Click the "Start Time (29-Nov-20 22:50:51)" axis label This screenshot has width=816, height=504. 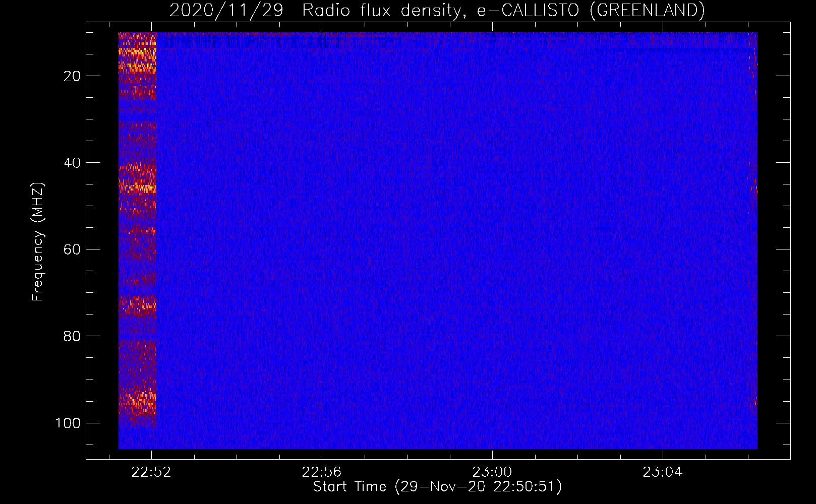pos(437,487)
